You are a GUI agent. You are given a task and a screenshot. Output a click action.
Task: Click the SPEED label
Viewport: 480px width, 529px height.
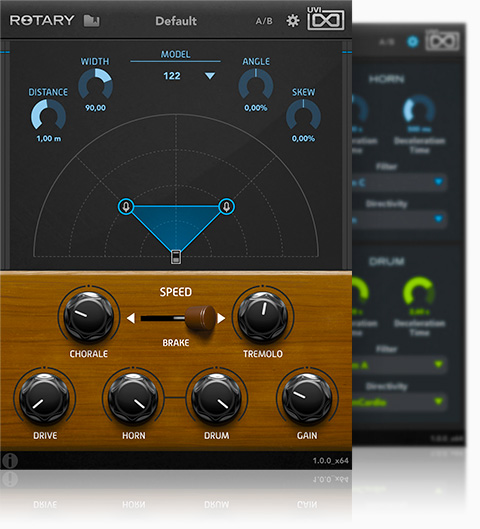tap(176, 292)
